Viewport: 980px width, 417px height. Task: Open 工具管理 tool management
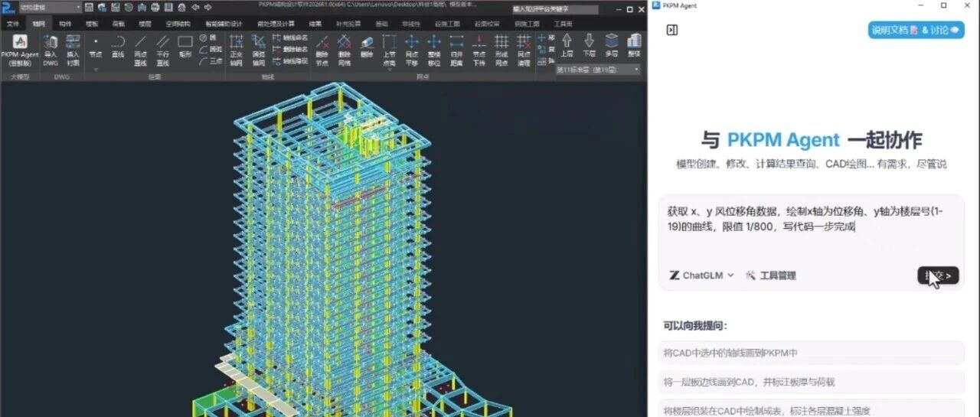click(770, 275)
